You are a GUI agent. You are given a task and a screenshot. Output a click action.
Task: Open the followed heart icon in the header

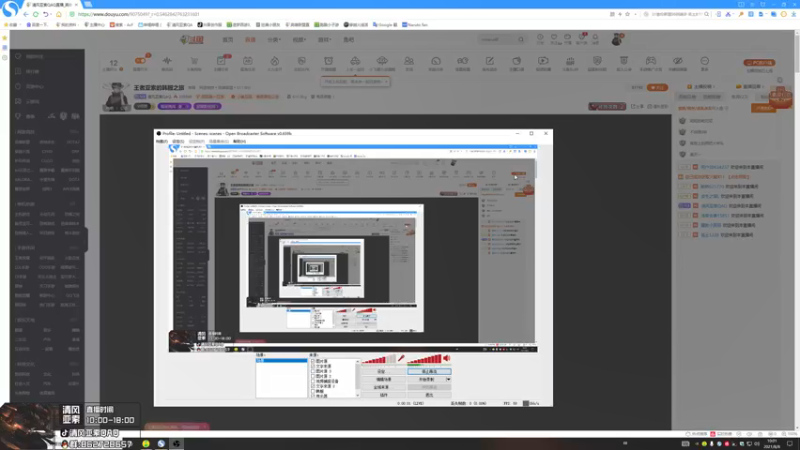pos(554,37)
